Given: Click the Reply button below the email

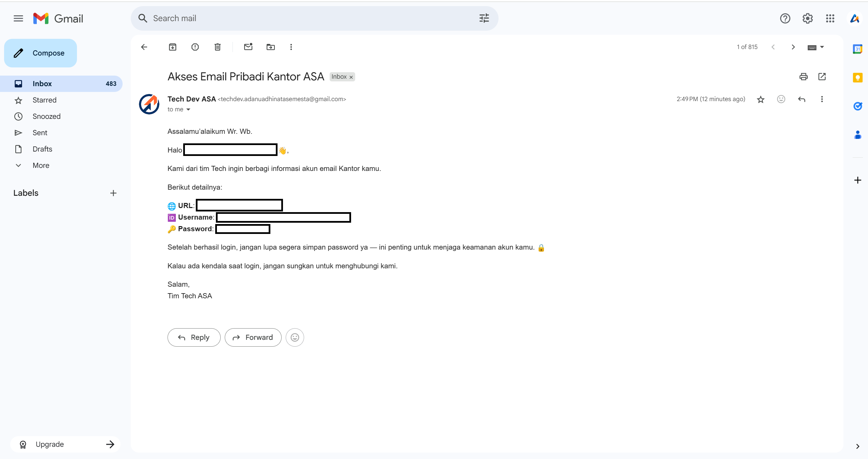Looking at the screenshot, I should click(x=194, y=337).
